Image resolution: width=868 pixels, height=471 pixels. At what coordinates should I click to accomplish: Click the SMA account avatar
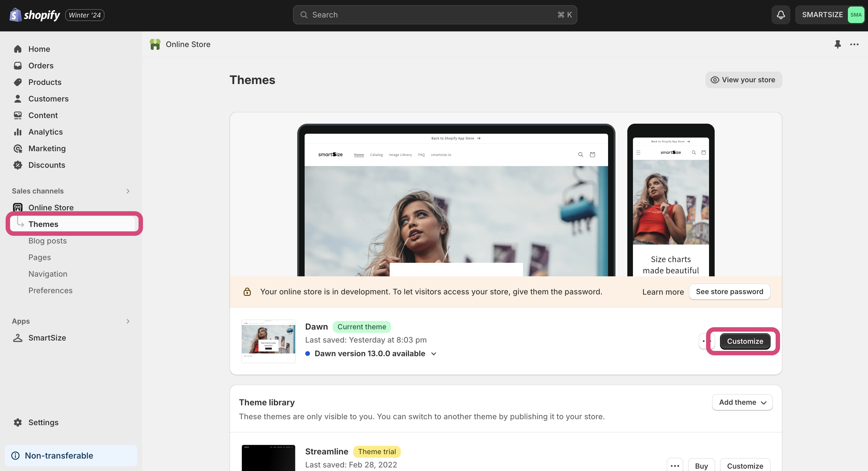point(856,15)
